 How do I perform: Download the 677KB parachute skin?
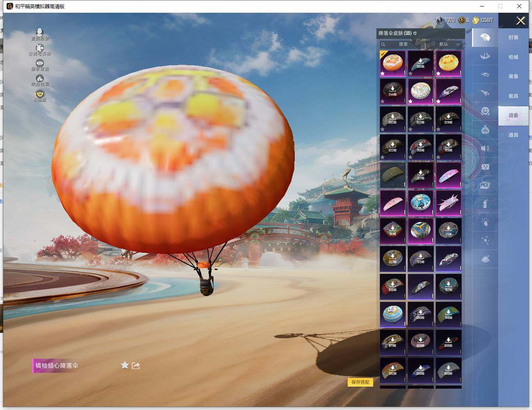click(x=393, y=343)
